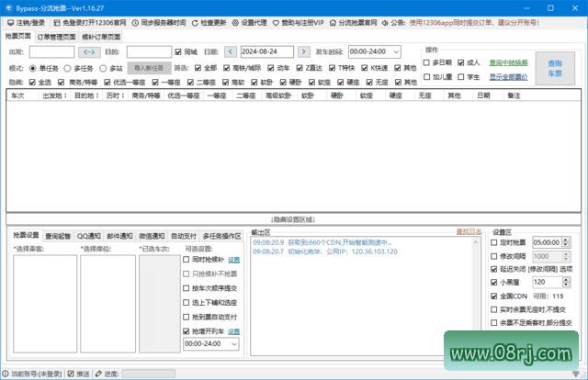Enable 定时抢票 checkbox
Viewport: 588px width, 380px height.
click(494, 242)
